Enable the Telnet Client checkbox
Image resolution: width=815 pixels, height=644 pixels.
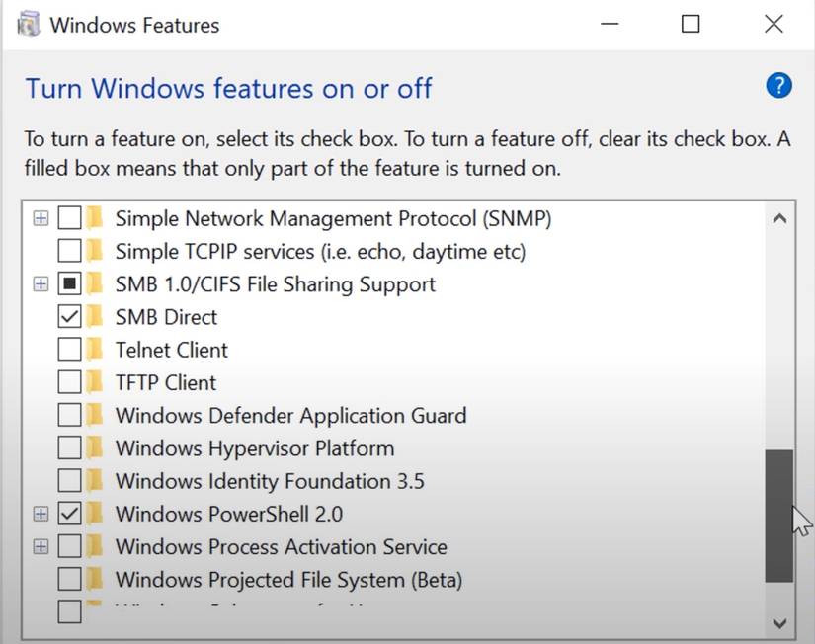coord(69,350)
